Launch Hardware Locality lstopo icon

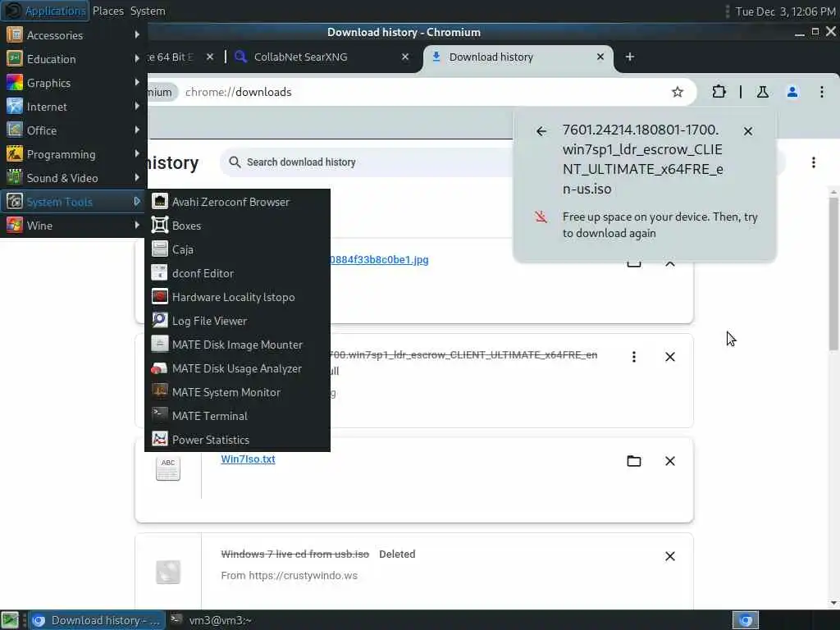(x=160, y=297)
